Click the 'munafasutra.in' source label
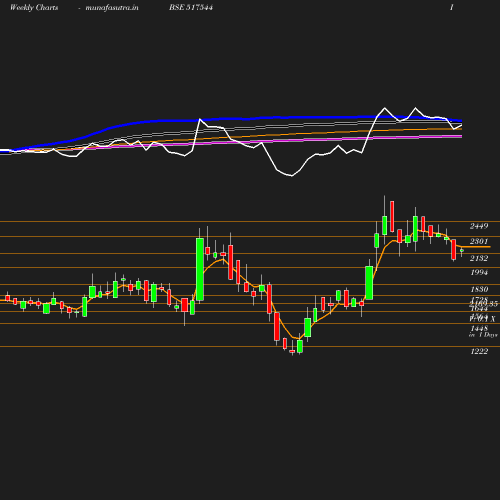 (112, 8)
